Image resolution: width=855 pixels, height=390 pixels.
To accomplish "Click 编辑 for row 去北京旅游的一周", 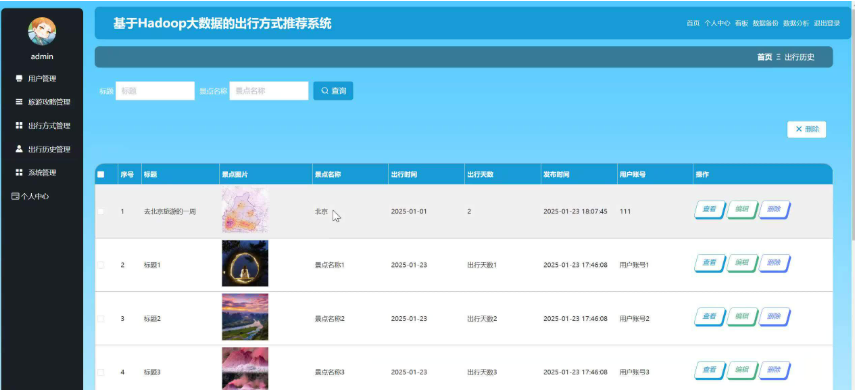I will (x=742, y=209).
